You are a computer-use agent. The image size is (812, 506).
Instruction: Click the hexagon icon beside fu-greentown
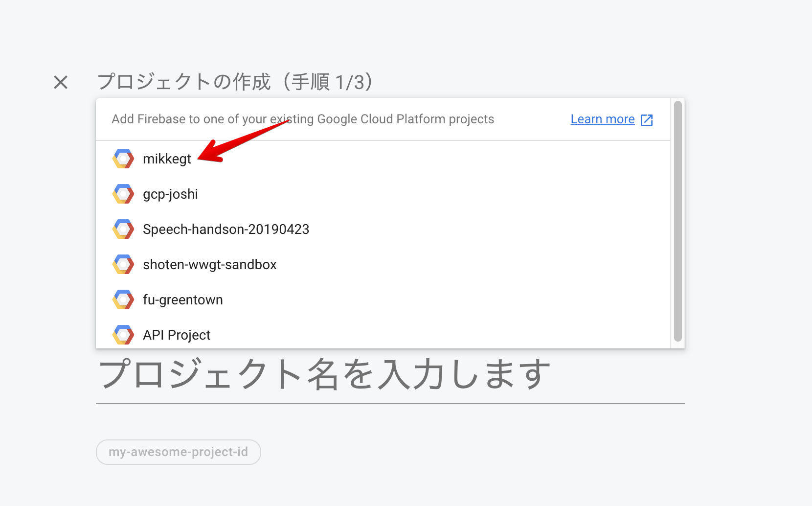pos(123,299)
